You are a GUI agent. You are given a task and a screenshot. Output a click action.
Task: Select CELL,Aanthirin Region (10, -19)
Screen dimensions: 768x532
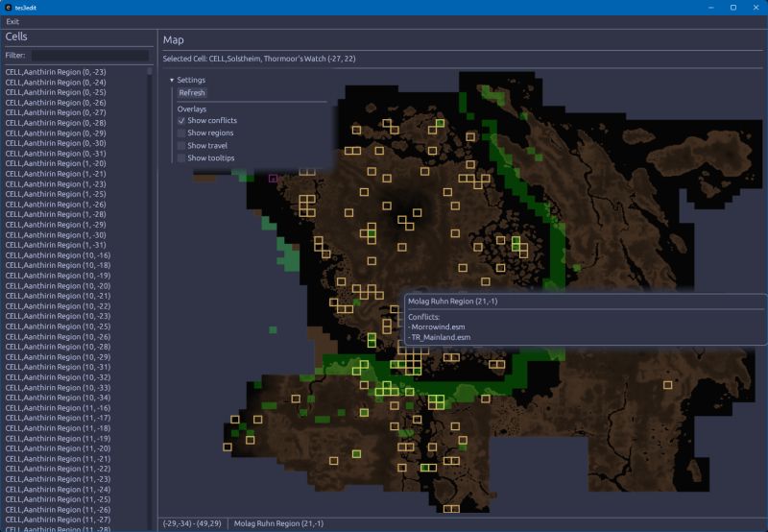coord(58,276)
